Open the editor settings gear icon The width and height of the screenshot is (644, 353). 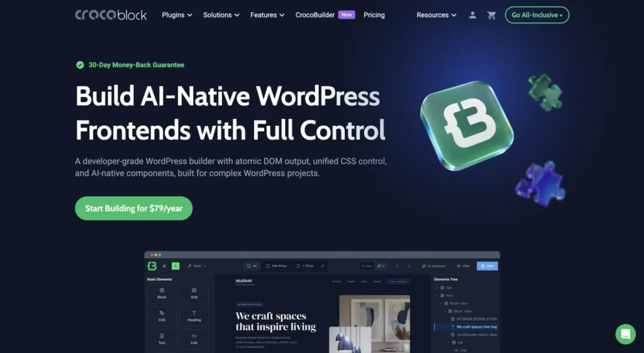point(164,266)
